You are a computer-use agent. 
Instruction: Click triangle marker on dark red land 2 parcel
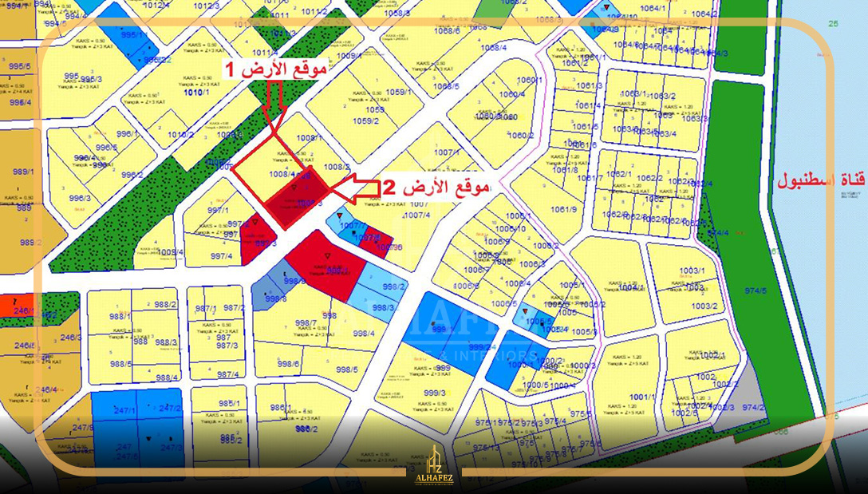(294, 188)
